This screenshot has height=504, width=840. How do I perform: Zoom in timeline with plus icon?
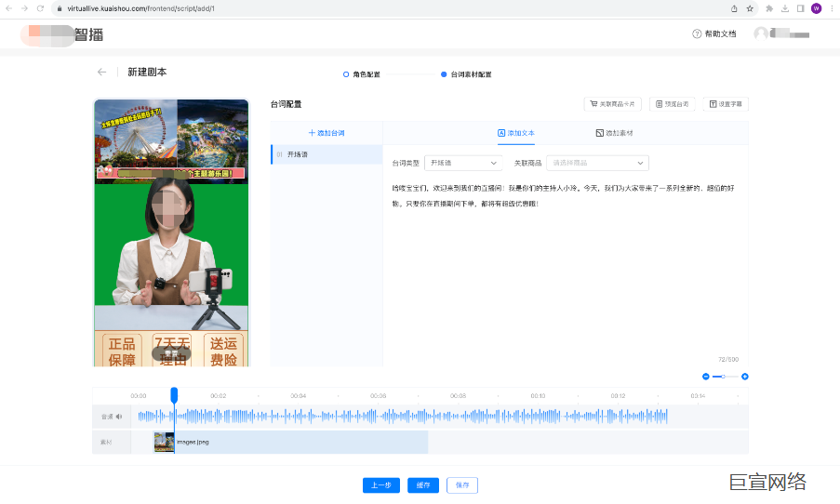click(744, 377)
